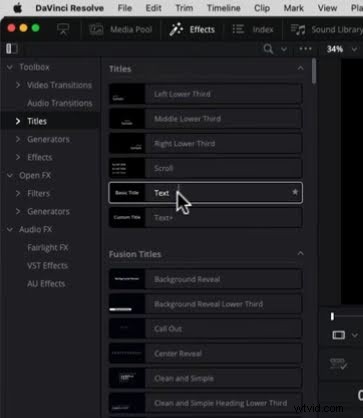Expand Generators under Open FX
The width and height of the screenshot is (363, 418).
18,211
